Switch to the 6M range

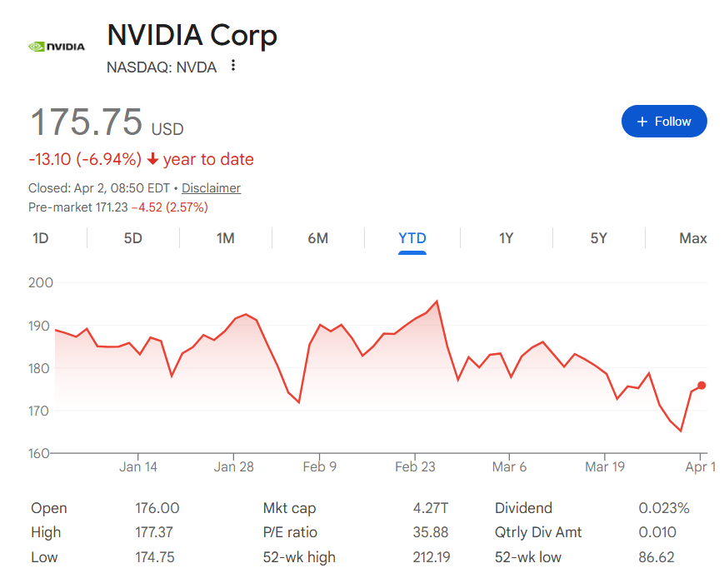point(317,238)
